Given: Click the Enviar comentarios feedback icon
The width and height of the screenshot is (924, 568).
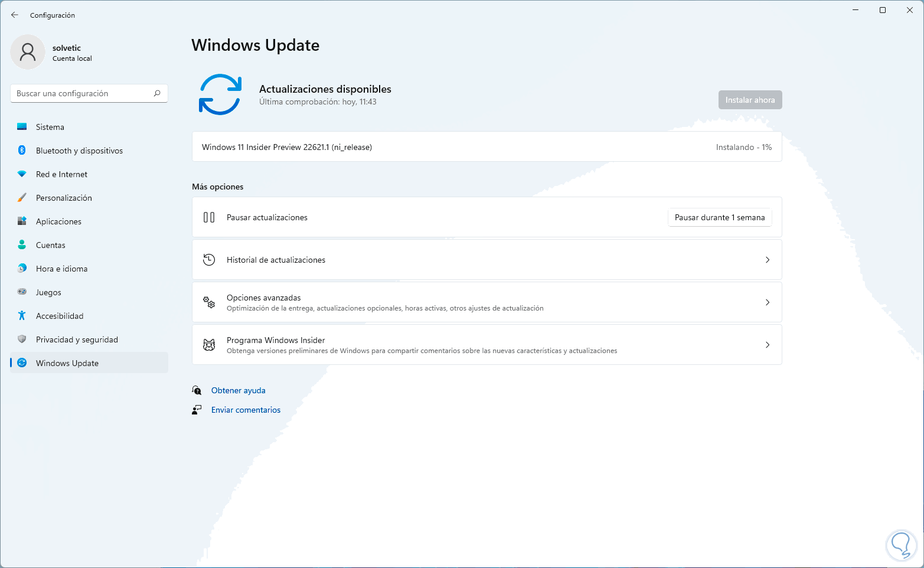Looking at the screenshot, I should click(x=197, y=410).
